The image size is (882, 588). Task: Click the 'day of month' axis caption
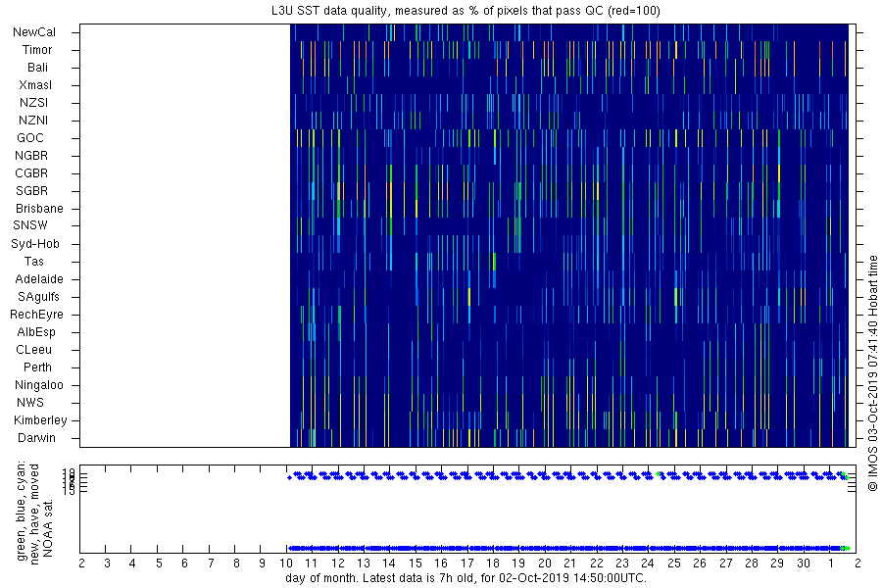(465, 578)
